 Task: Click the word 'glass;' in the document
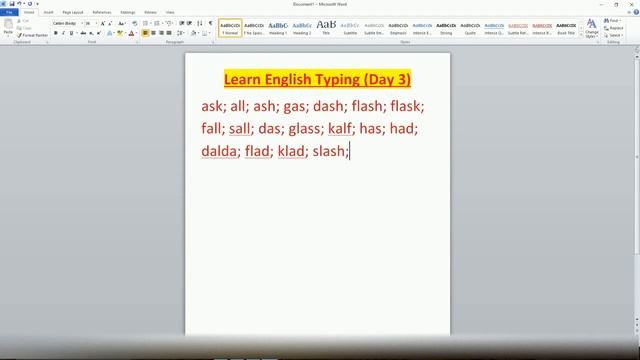pyautogui.click(x=307, y=129)
